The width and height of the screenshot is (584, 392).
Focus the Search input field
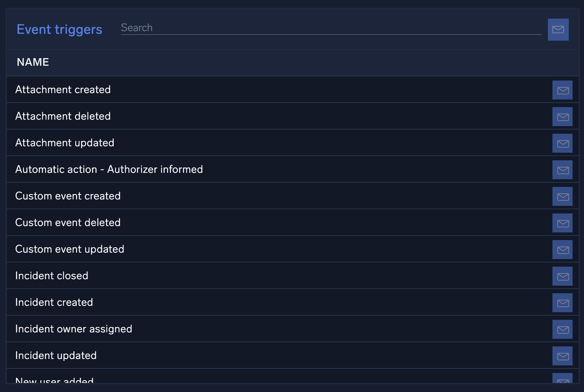pos(331,28)
